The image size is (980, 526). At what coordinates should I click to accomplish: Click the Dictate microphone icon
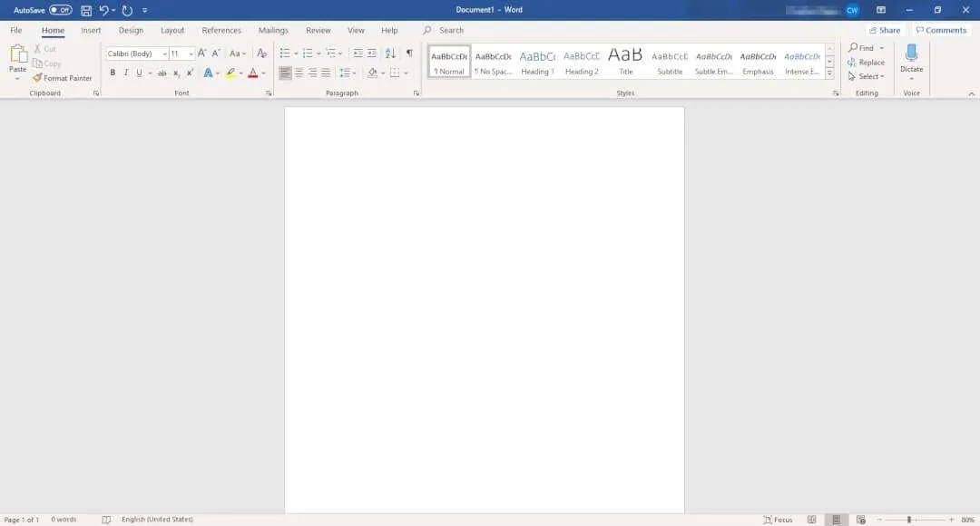coord(911,54)
